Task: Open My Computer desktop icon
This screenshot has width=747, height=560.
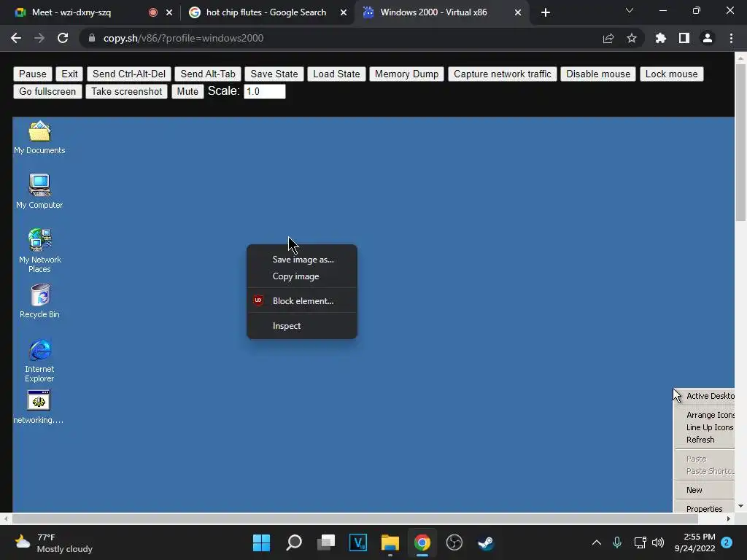Action: tap(39, 192)
